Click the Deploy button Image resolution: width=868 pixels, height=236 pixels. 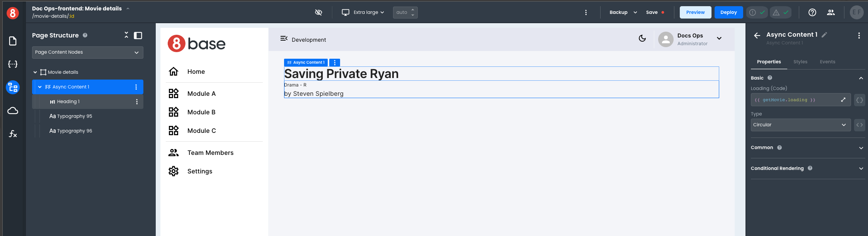(728, 12)
